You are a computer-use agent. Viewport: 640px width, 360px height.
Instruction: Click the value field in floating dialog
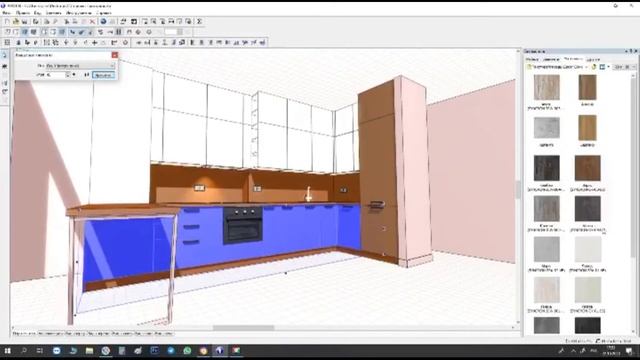(x=56, y=75)
